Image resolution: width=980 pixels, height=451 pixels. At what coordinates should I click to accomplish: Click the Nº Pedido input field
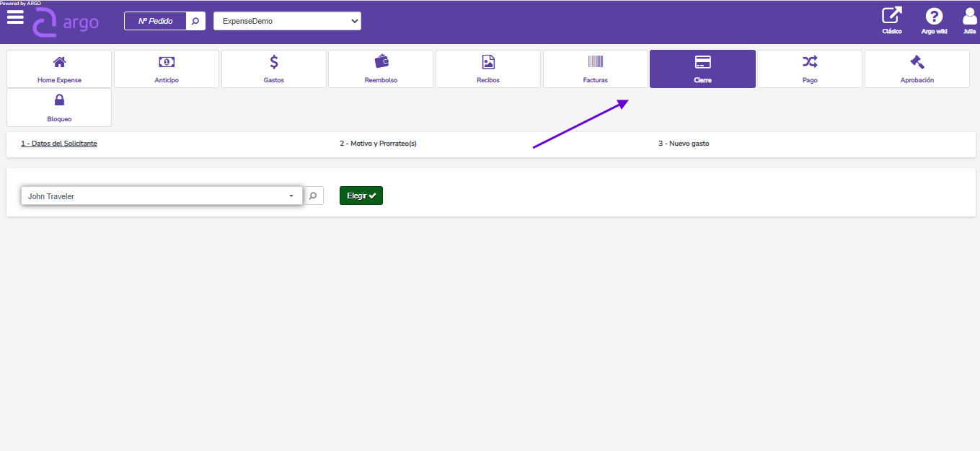[x=155, y=21]
